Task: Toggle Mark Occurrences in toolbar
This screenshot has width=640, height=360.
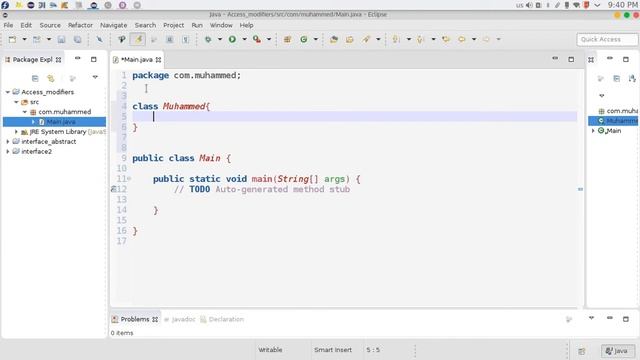Action: pyautogui.click(x=138, y=39)
